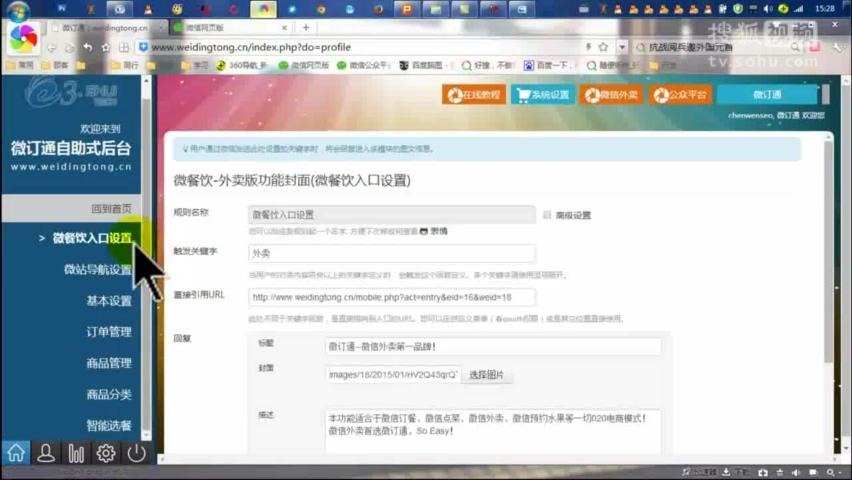Open the statistics bar-chart icon in the sidebar footer

click(76, 452)
